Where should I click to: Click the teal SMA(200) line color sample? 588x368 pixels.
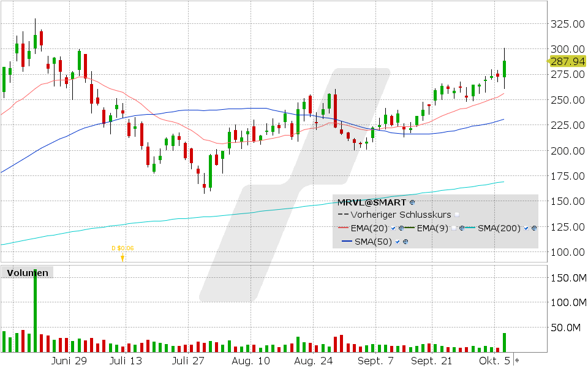click(x=470, y=228)
